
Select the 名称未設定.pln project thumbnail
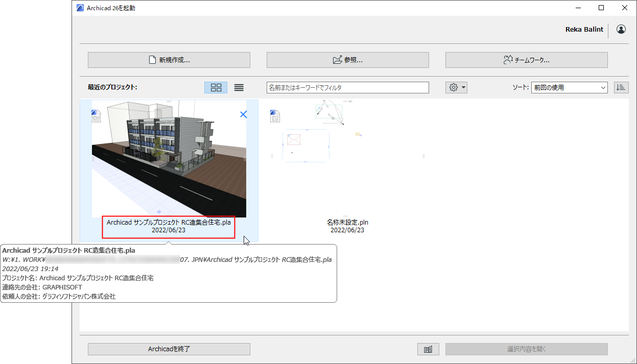[347, 159]
